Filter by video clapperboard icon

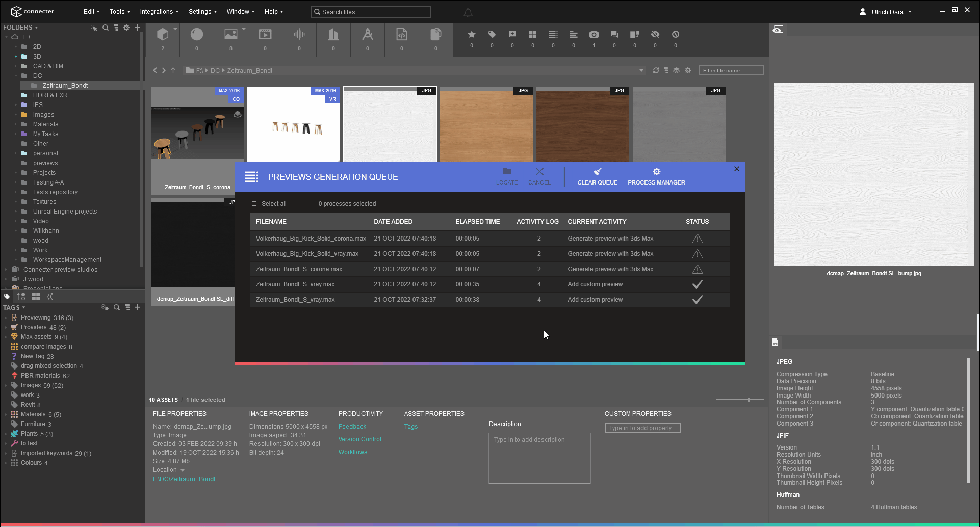[x=265, y=34]
